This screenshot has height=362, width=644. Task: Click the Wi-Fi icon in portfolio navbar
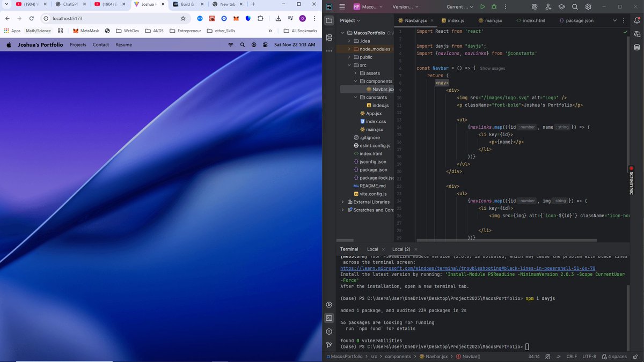click(231, 45)
